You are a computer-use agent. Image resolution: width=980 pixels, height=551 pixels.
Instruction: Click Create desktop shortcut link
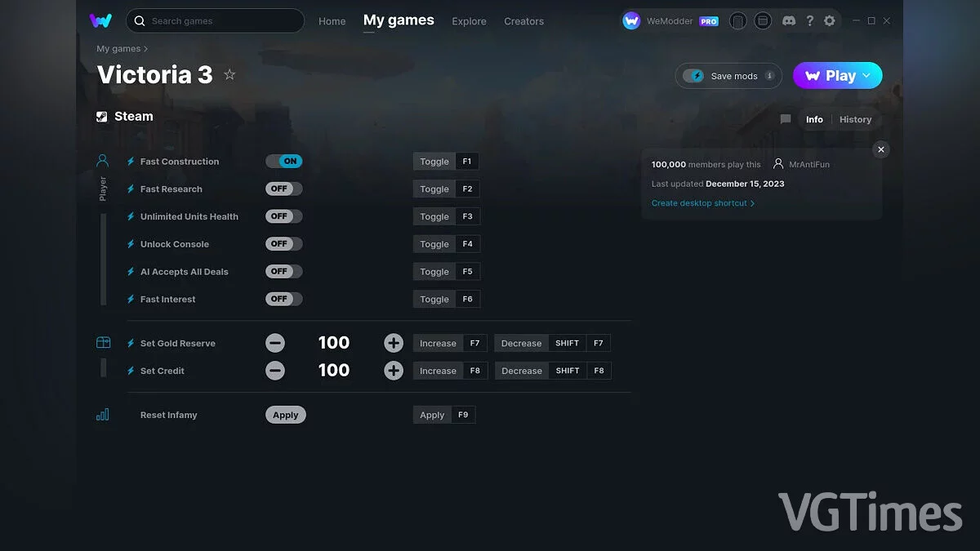click(x=703, y=203)
